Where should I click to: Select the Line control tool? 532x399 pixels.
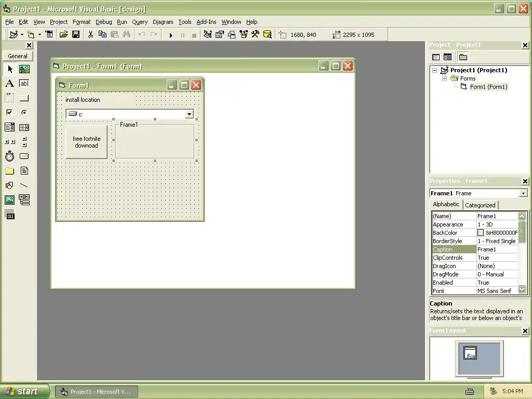[24, 185]
